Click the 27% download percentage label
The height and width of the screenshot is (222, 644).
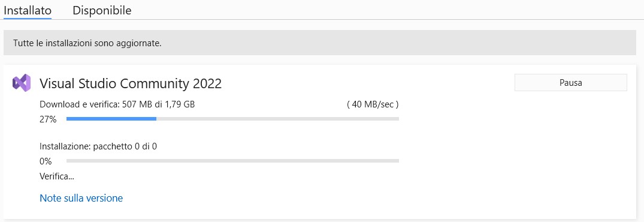[48, 119]
